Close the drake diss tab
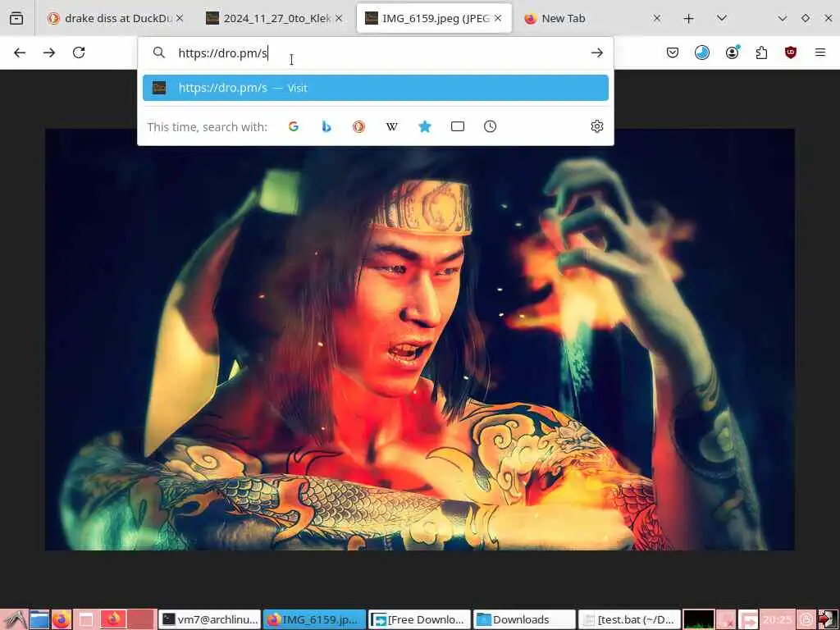840x630 pixels. (x=180, y=18)
